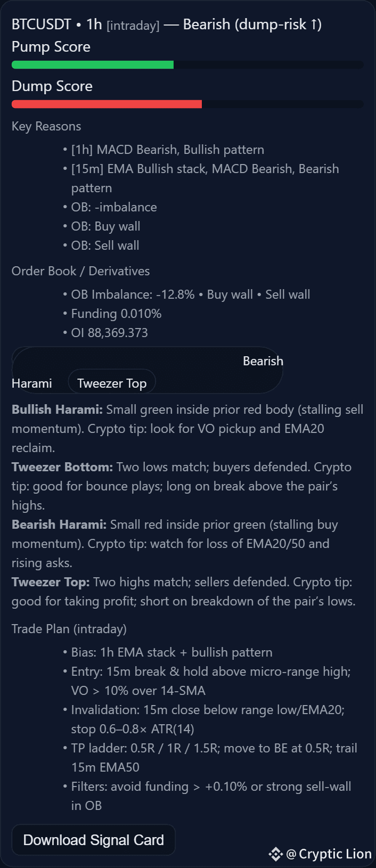
Task: Click the TP ladder bullet line
Action: [x=214, y=758]
